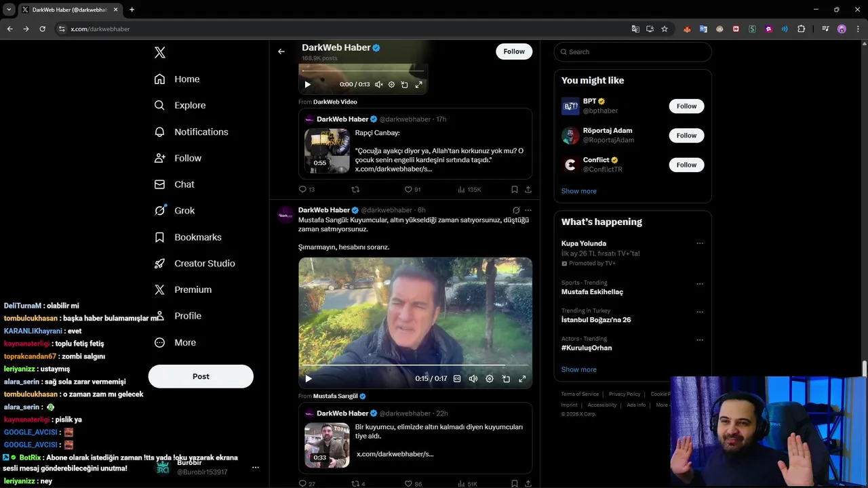Follow BPT account
The height and width of the screenshot is (488, 868).
[686, 106]
